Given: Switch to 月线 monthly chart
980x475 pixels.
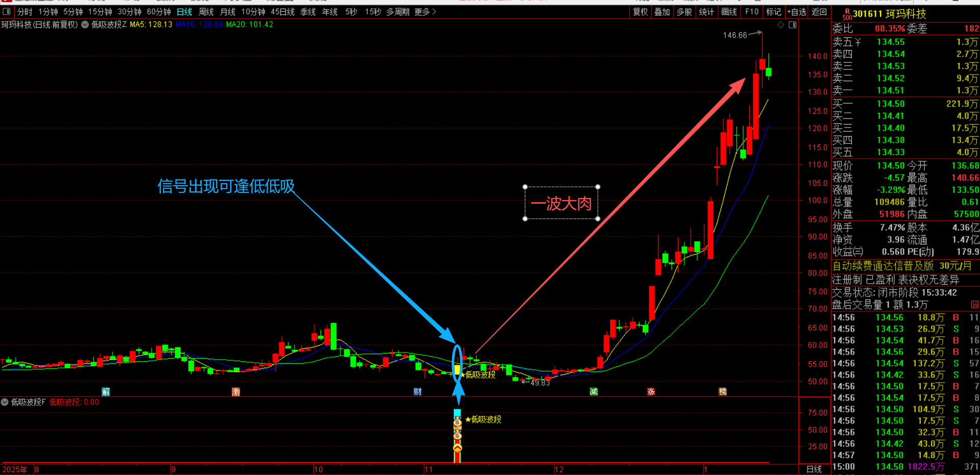Looking at the screenshot, I should 228,12.
